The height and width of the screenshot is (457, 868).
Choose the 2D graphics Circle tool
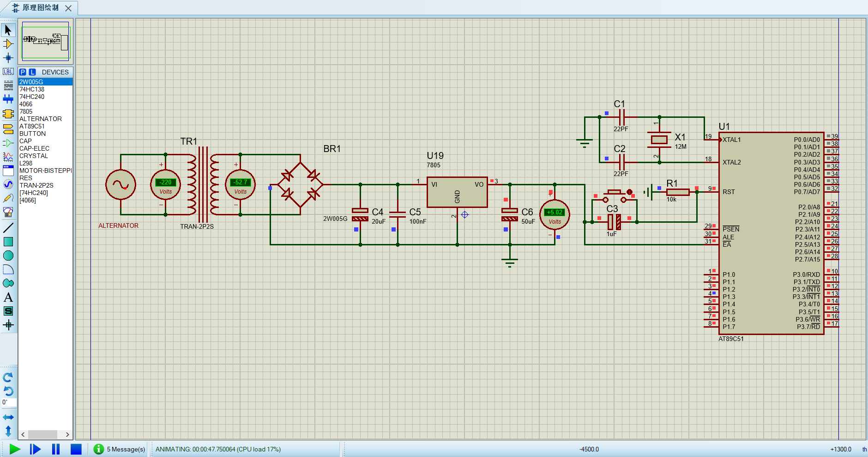[8, 255]
